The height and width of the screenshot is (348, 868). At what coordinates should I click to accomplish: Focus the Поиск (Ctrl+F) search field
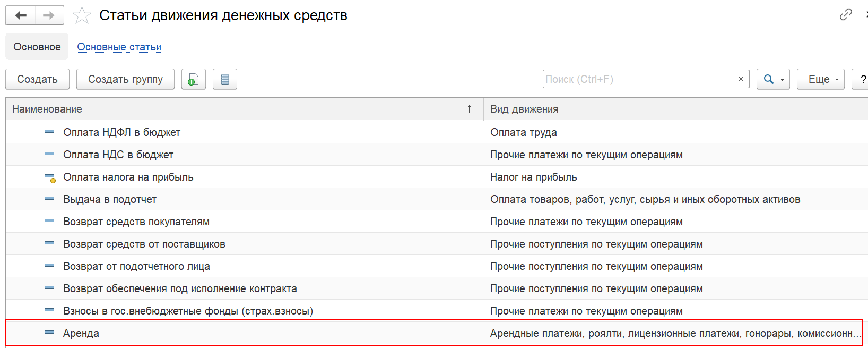click(637, 79)
